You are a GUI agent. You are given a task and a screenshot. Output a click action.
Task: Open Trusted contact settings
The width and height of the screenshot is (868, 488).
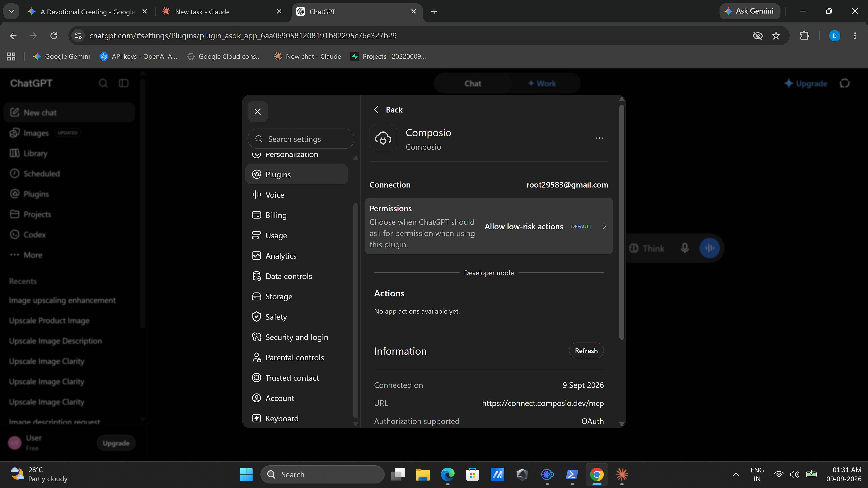click(x=297, y=378)
